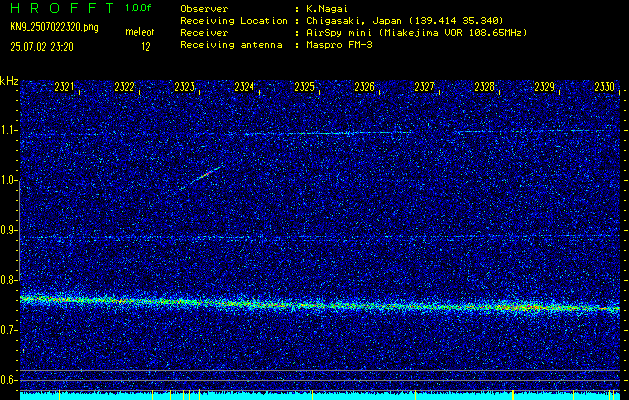Click the HROFFT program title
The height and width of the screenshot is (400, 629).
click(x=63, y=8)
